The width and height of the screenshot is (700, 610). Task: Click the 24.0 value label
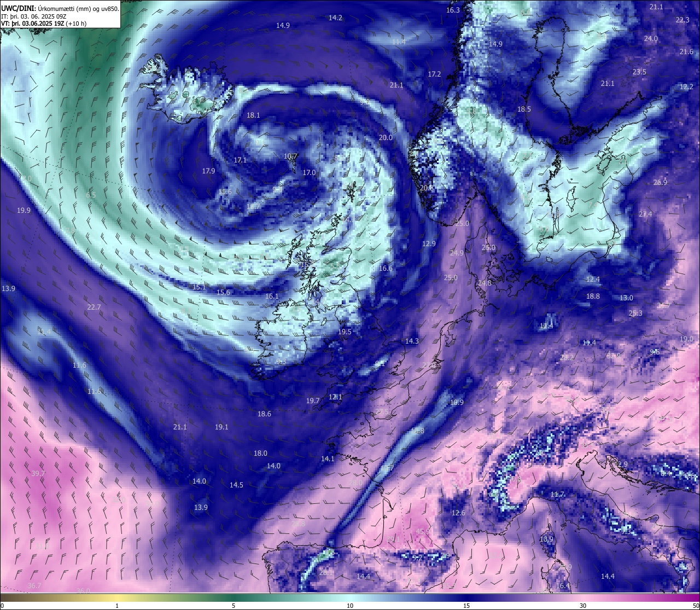click(x=651, y=39)
